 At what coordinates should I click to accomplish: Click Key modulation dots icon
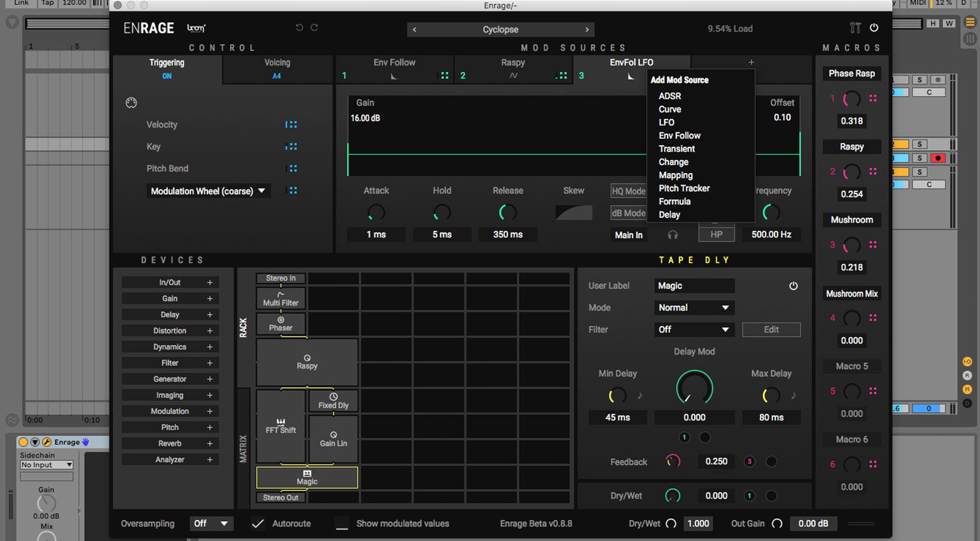291,146
